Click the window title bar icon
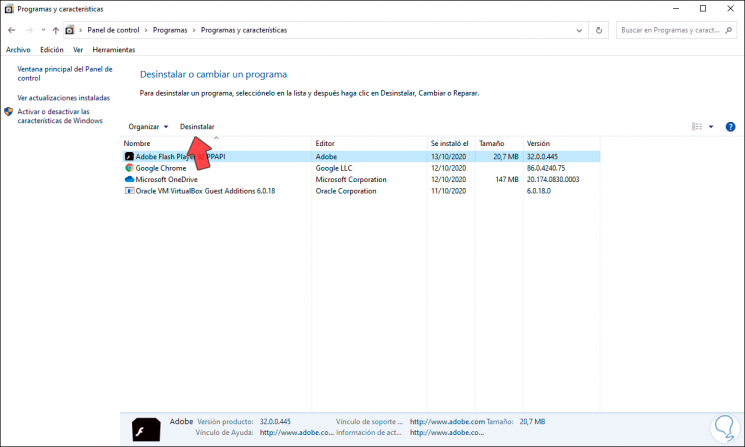The width and height of the screenshot is (745, 447). click(9, 9)
